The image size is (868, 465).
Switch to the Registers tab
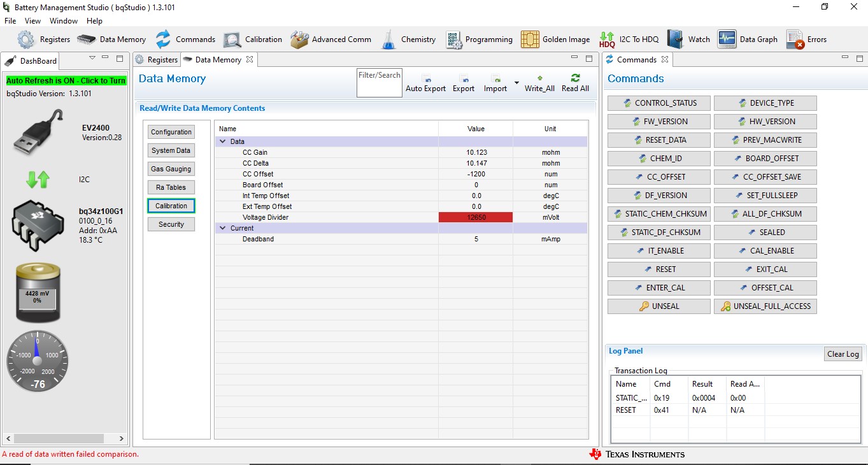coord(157,60)
